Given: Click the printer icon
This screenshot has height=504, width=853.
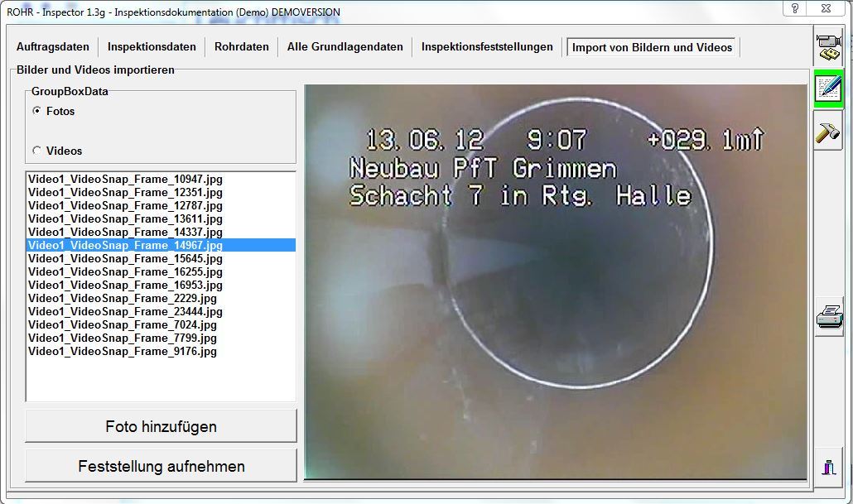Looking at the screenshot, I should pos(828,317).
